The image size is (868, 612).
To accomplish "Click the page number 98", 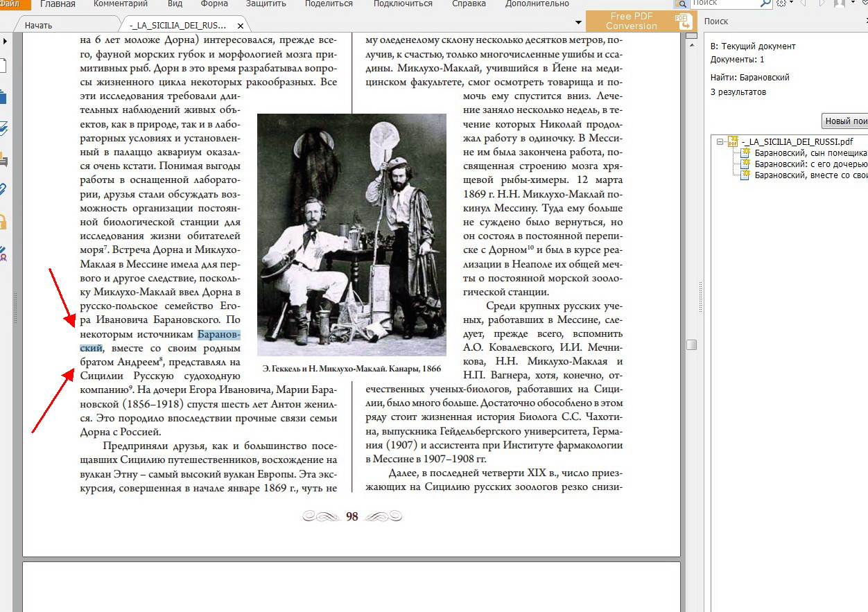I will click(352, 516).
